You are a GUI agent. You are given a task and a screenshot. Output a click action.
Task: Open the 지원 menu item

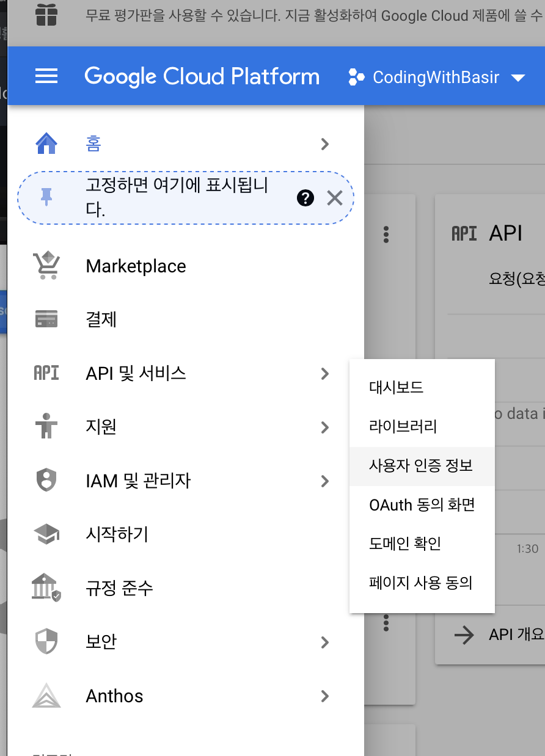[101, 426]
